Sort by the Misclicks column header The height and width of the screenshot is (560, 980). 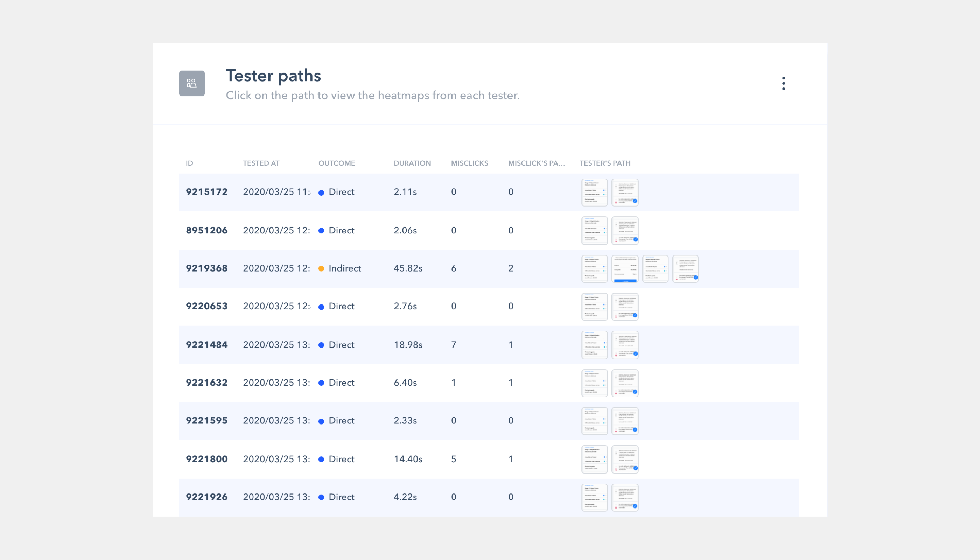click(469, 163)
